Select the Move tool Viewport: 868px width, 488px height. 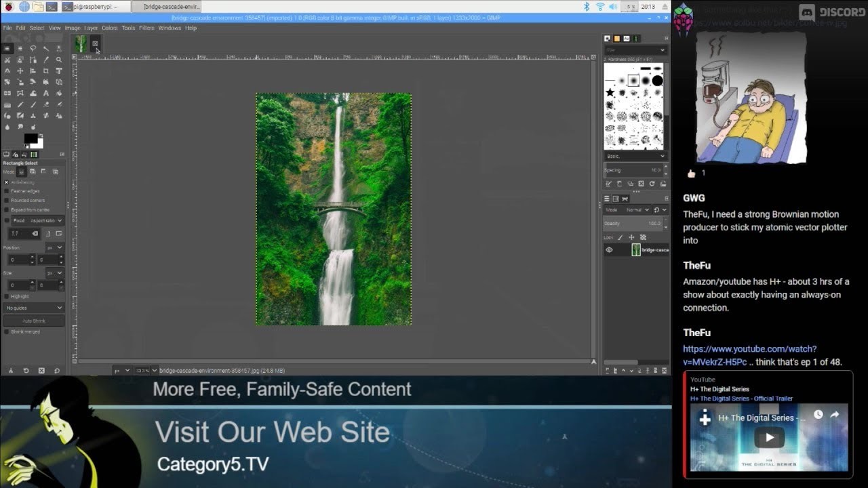pyautogui.click(x=20, y=70)
